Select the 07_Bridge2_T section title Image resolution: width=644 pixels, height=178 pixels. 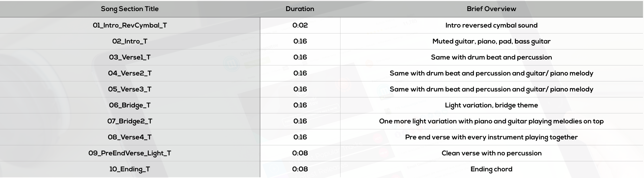(130, 121)
